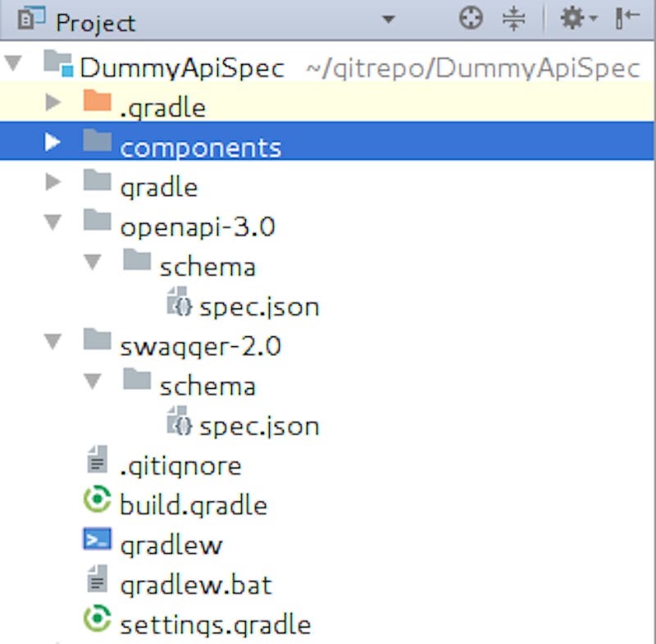
Task: Collapse the swagger-2.0 folder arrow
Action: (53, 343)
